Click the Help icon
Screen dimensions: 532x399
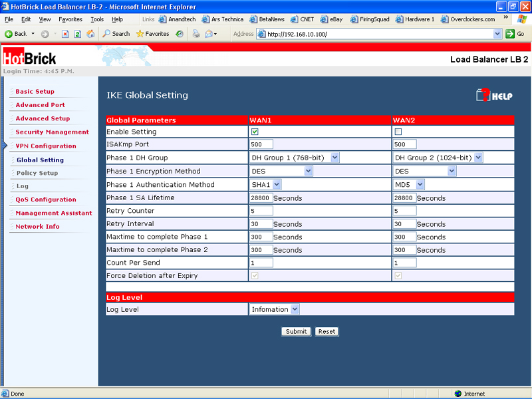(494, 95)
